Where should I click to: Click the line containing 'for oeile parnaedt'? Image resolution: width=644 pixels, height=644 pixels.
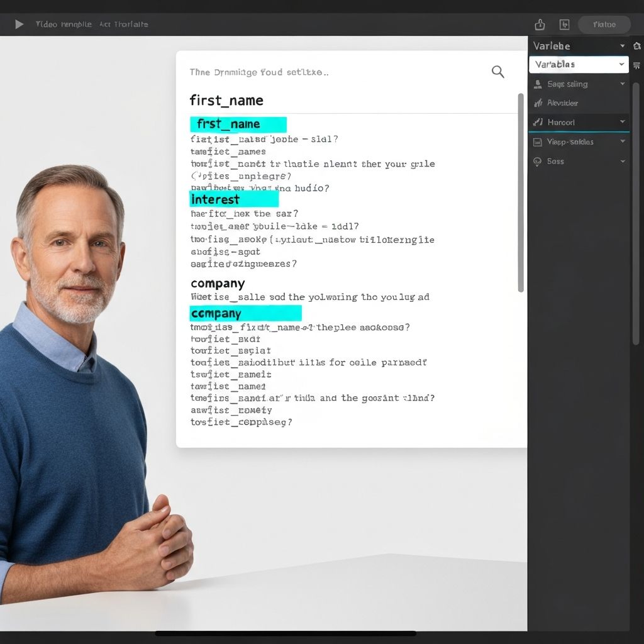click(308, 362)
